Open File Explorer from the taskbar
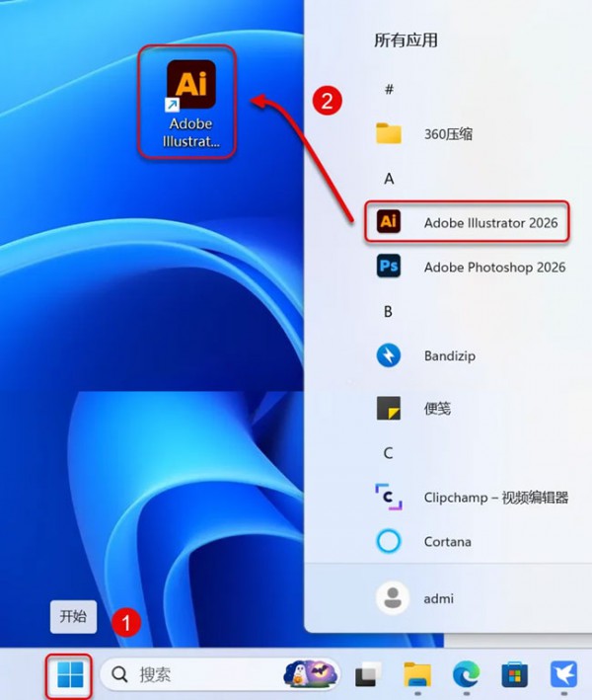 417,674
